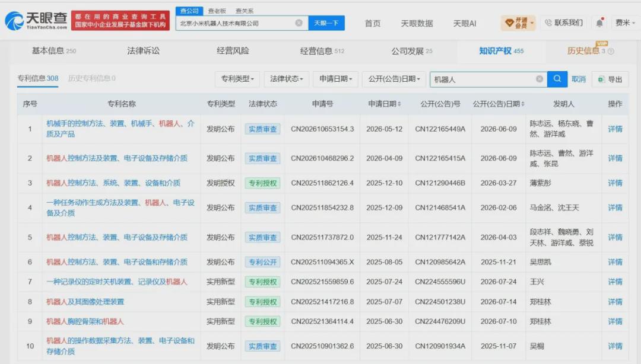The height and width of the screenshot is (364, 641).
Task: Click 详情 for row CN202510901362.6
Action: [615, 346]
